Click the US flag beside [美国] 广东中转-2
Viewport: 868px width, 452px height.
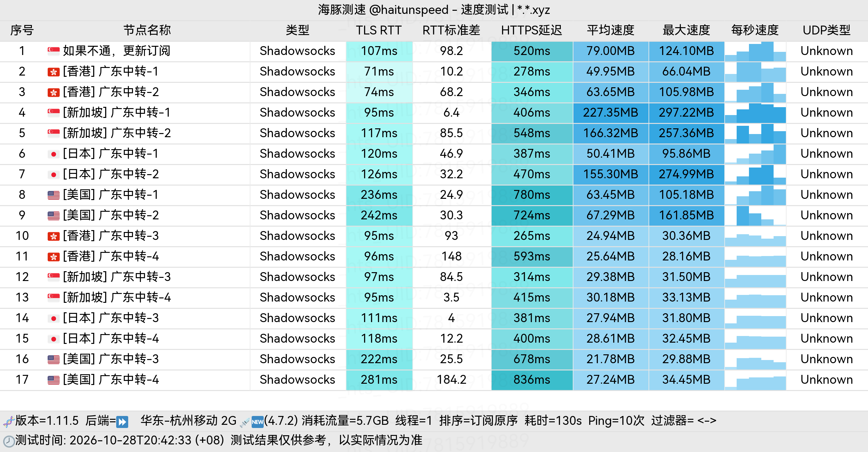pos(54,216)
